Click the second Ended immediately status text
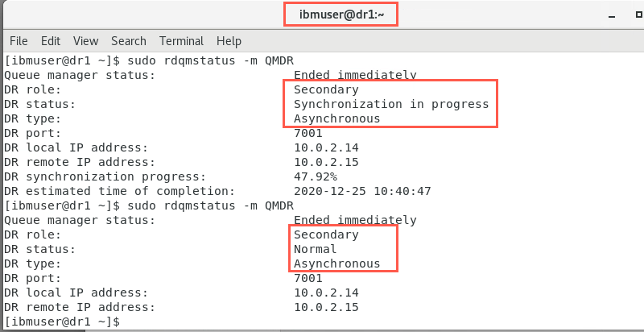Viewport: 644px width, 332px height. [355, 220]
